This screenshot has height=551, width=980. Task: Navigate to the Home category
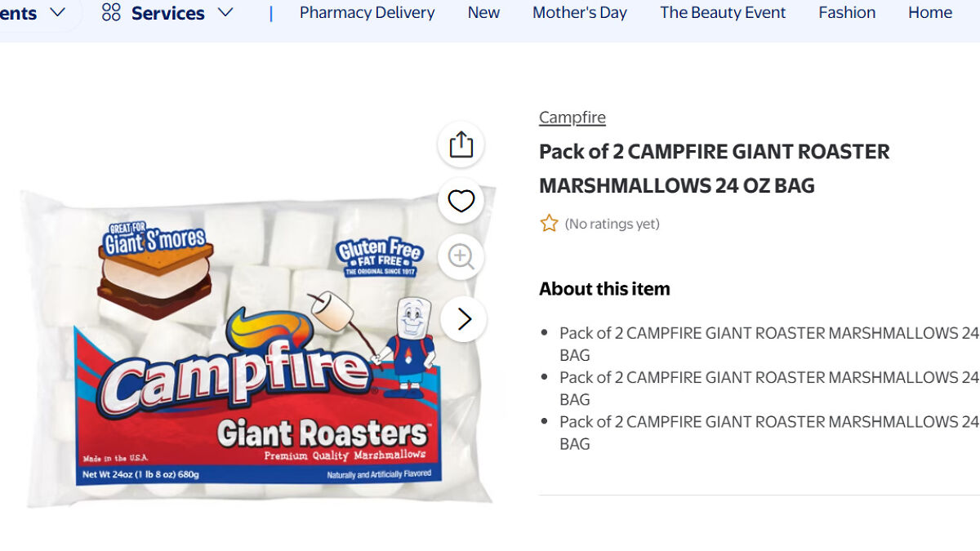point(930,13)
